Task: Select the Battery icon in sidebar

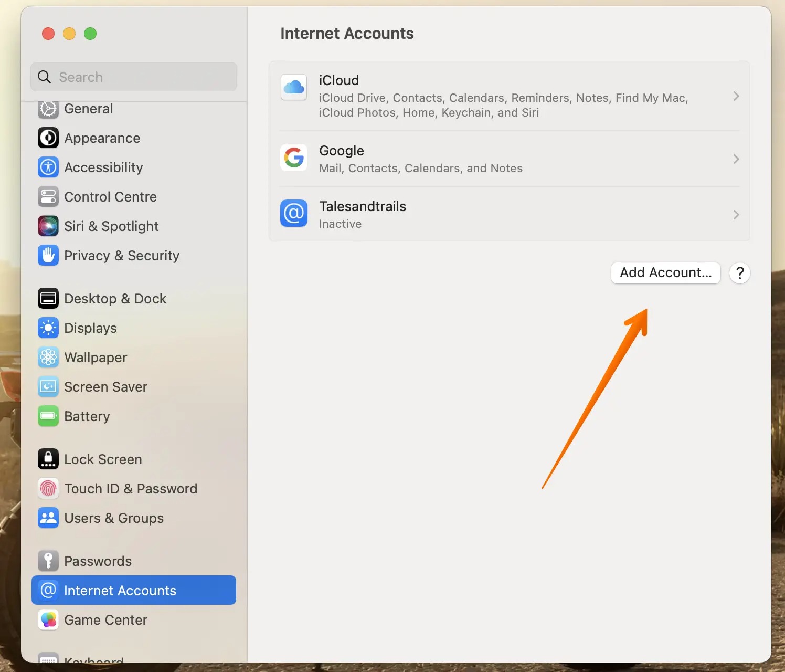Action: click(48, 416)
